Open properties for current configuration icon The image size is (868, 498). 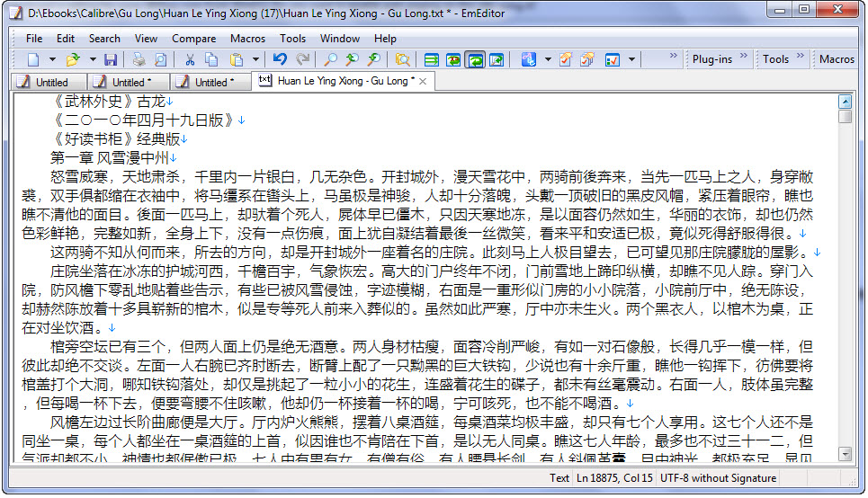tap(566, 59)
